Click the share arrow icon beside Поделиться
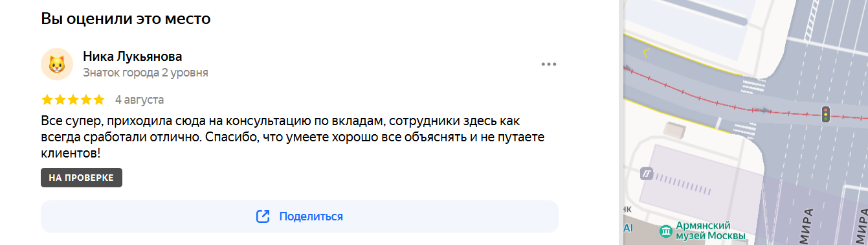The height and width of the screenshot is (245, 868). tap(263, 216)
